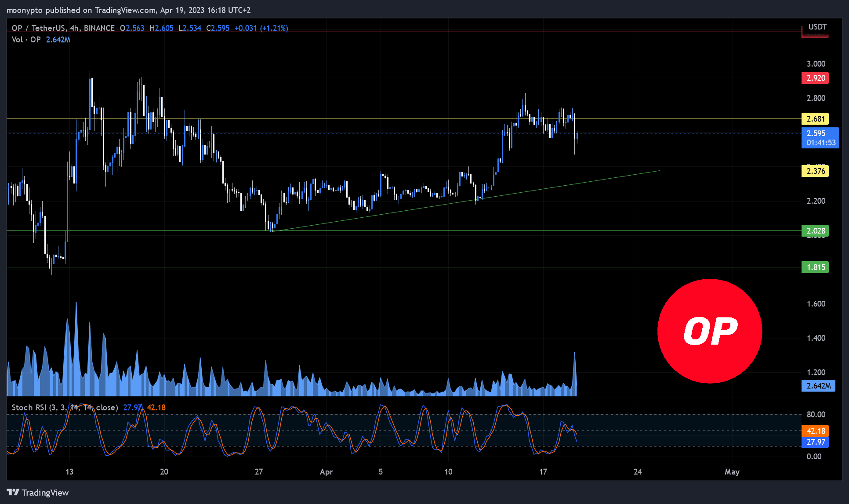Click the closing price value C2.595

point(218,28)
